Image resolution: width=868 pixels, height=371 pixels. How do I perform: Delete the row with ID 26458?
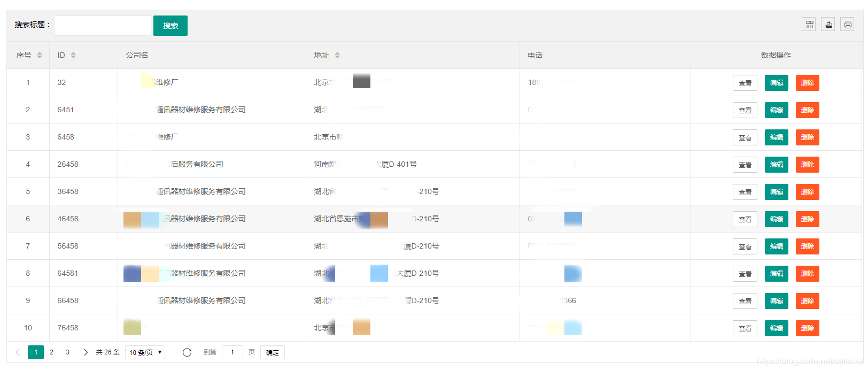coord(808,165)
